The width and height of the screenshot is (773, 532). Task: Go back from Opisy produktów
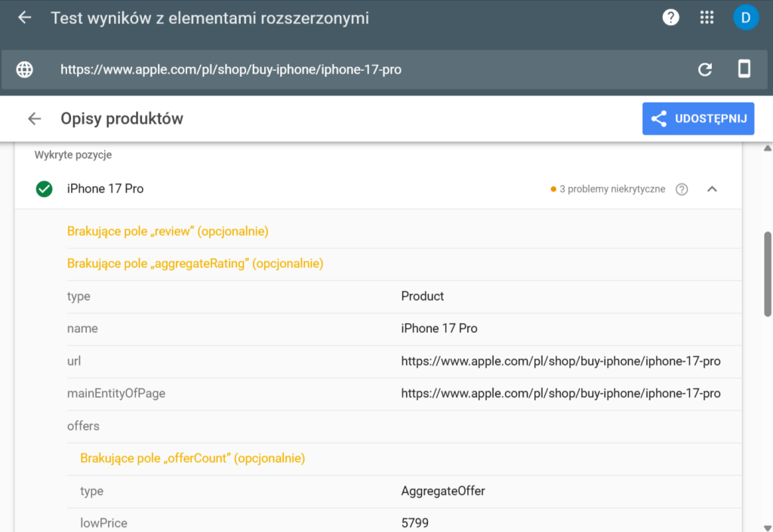34,118
